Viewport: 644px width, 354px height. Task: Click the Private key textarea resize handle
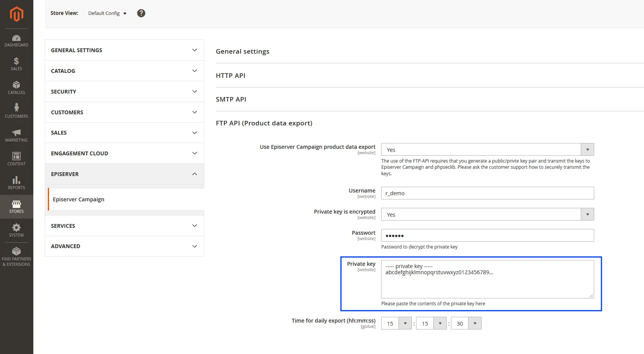pos(591,296)
